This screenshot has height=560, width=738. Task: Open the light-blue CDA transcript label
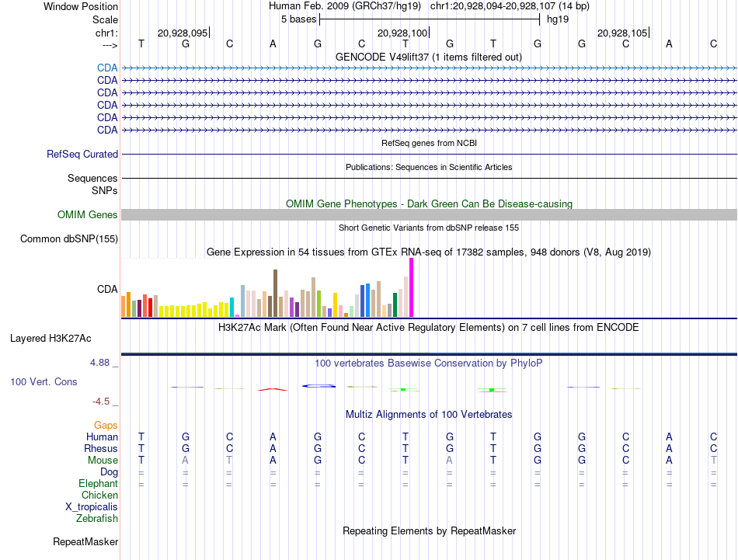click(x=107, y=68)
